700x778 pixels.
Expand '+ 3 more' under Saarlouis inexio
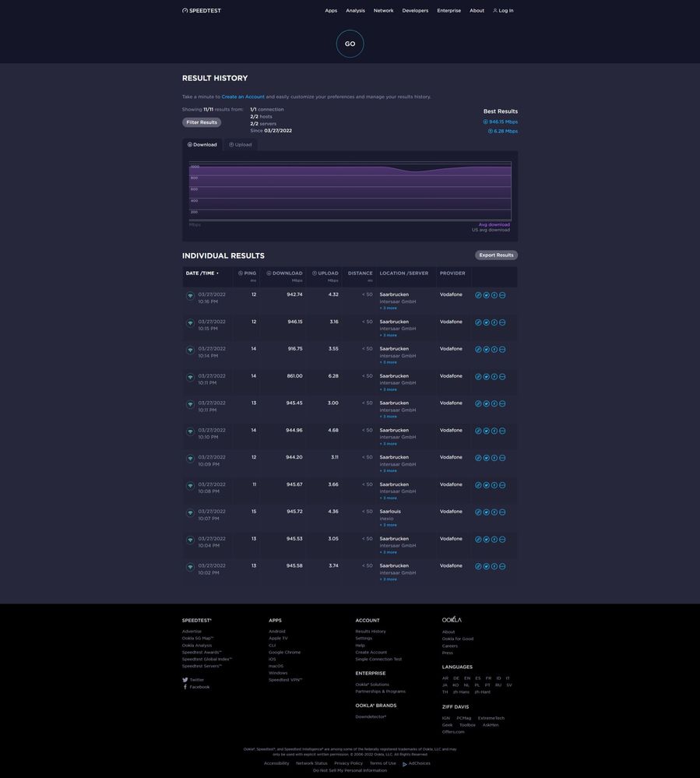(x=388, y=525)
